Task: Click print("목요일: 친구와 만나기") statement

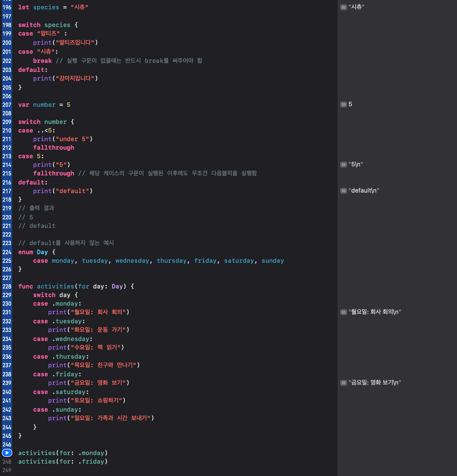Action: (x=94, y=365)
